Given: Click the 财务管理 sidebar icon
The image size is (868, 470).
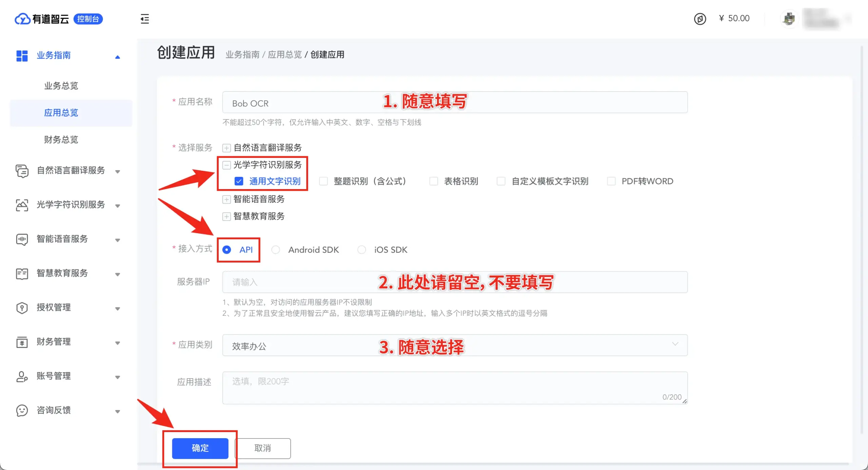Looking at the screenshot, I should click(x=22, y=342).
